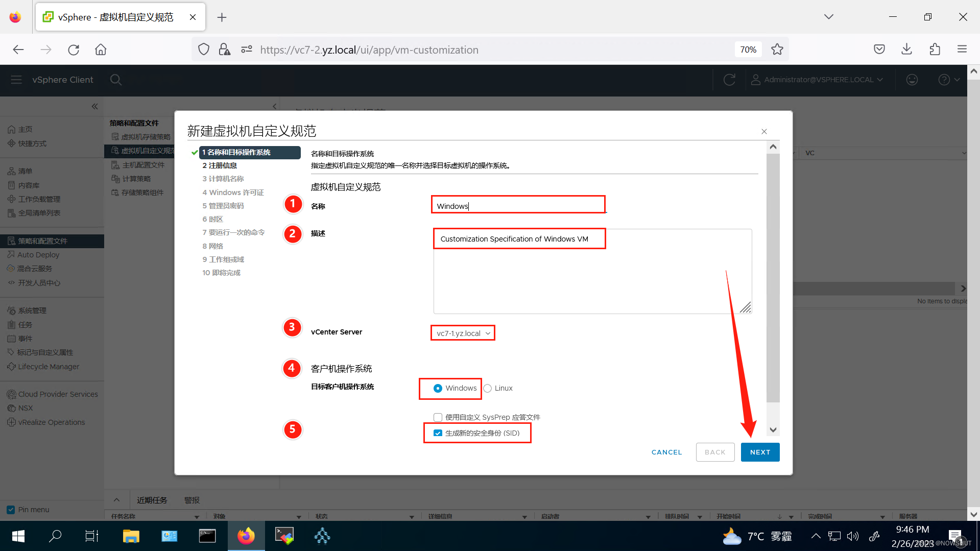The height and width of the screenshot is (551, 980).
Task: Select Linux as target guest OS
Action: click(x=488, y=389)
